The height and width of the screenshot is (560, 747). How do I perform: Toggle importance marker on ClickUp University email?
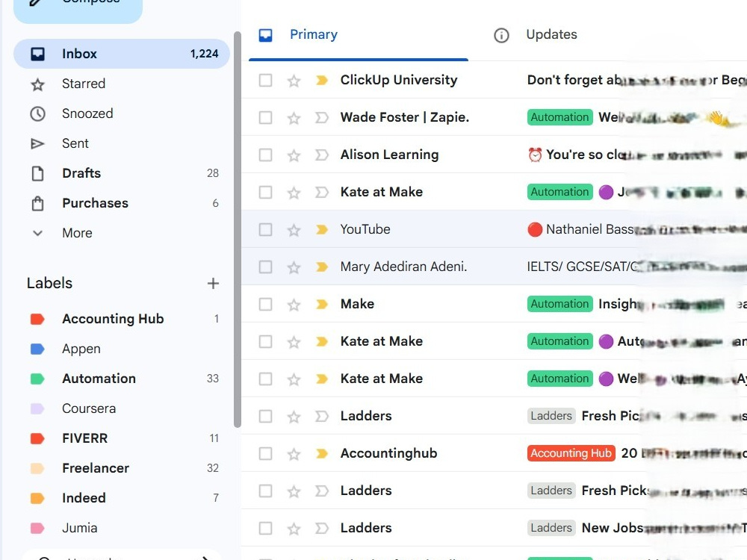coord(322,81)
